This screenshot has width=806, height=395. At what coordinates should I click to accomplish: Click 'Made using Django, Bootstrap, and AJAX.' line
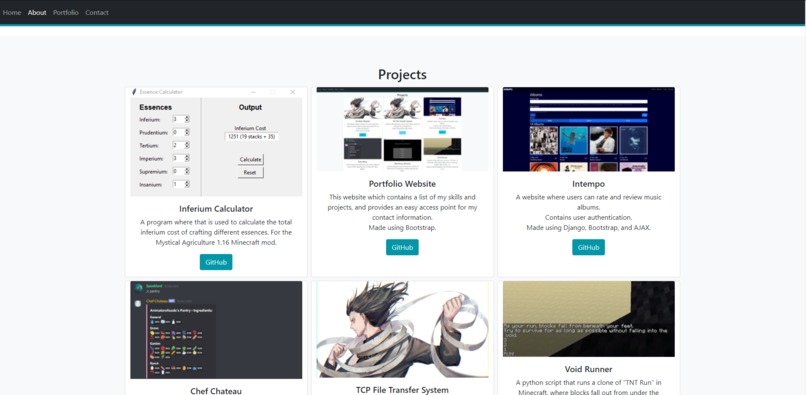coord(588,227)
